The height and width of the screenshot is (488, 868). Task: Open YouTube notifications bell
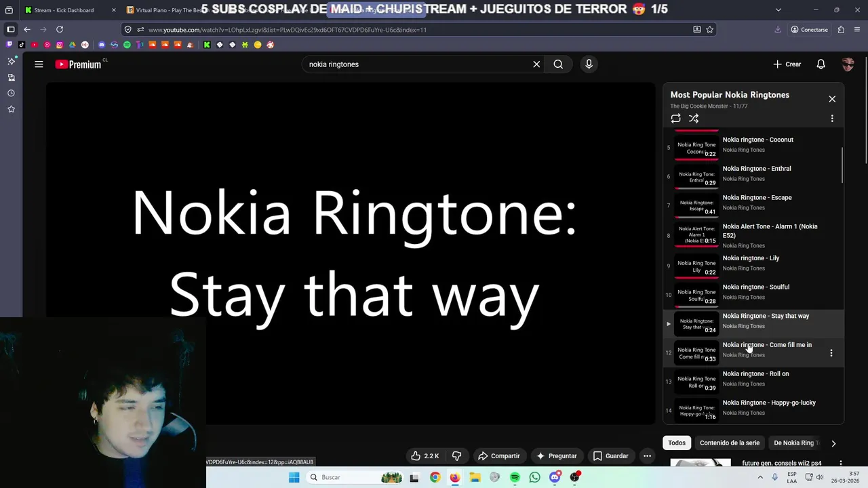coord(821,64)
